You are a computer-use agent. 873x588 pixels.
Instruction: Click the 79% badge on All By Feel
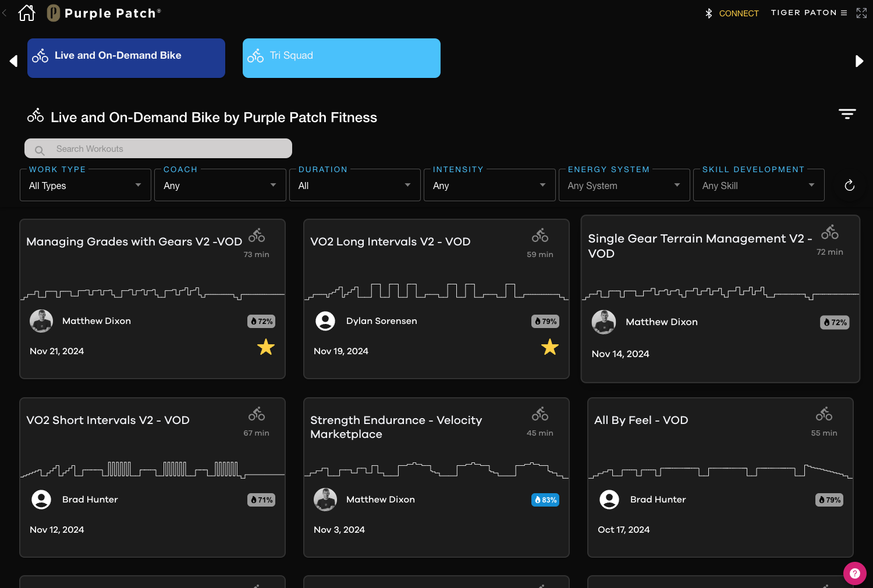(829, 500)
